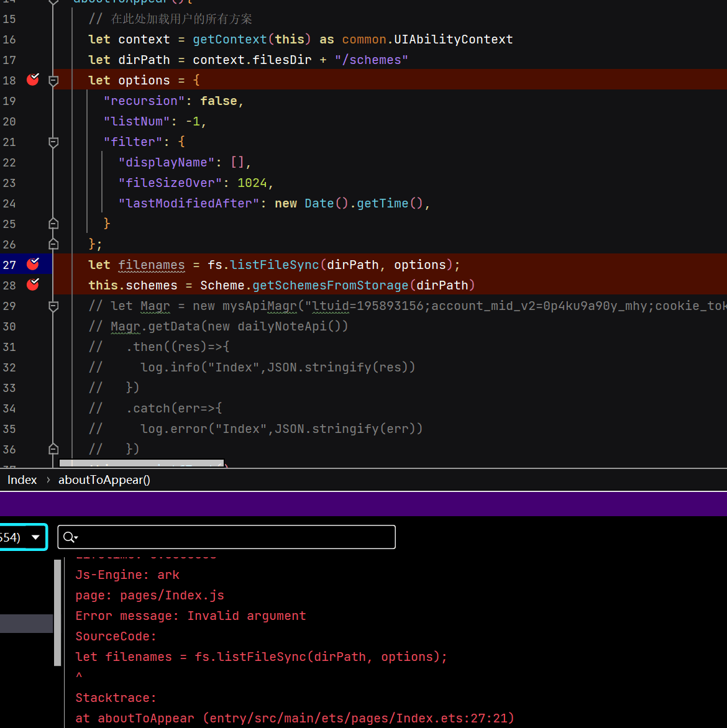Click the page: pages/Index.js log line
Screen dimensions: 727x728
pos(150,595)
